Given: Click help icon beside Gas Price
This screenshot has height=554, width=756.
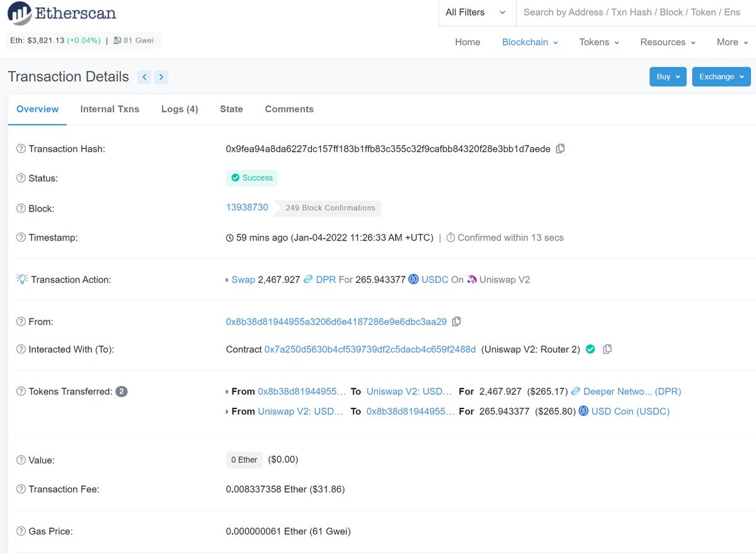Looking at the screenshot, I should (21, 531).
